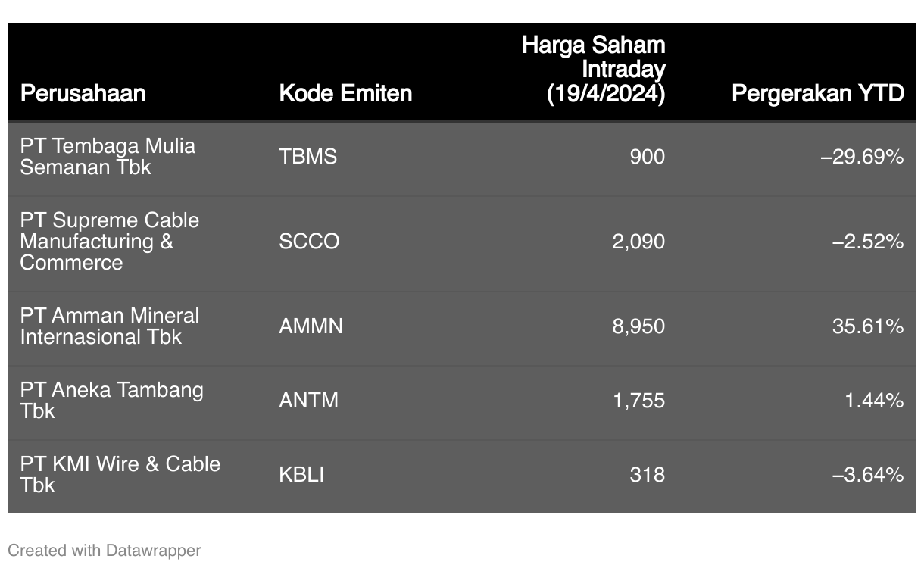Click the Pergerakan YTD column header

pyautogui.click(x=817, y=93)
